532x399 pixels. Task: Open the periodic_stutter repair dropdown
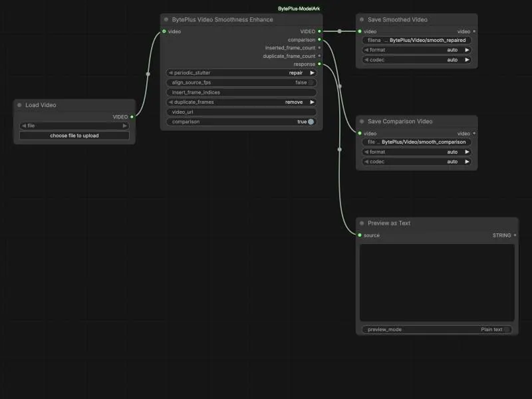click(241, 73)
